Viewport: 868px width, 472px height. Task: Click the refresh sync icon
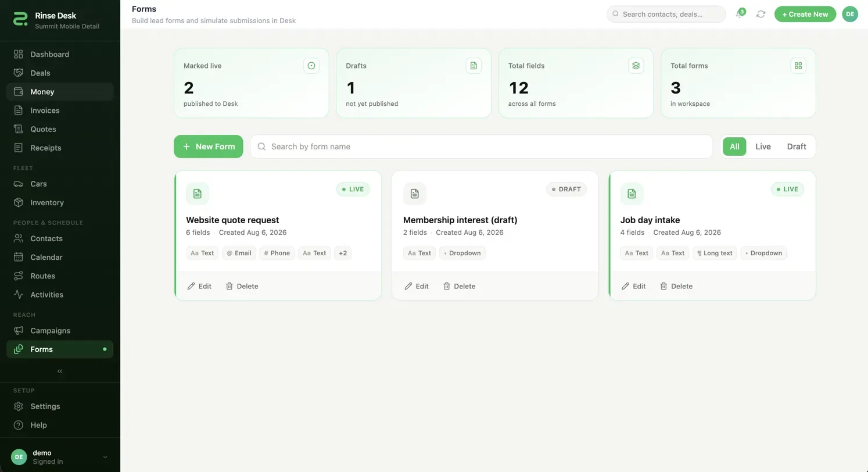click(761, 14)
